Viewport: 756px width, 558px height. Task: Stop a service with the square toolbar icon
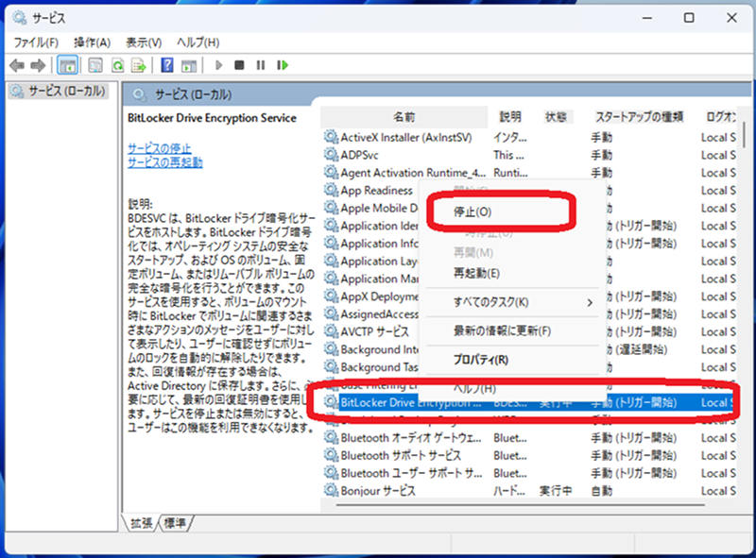coord(239,64)
